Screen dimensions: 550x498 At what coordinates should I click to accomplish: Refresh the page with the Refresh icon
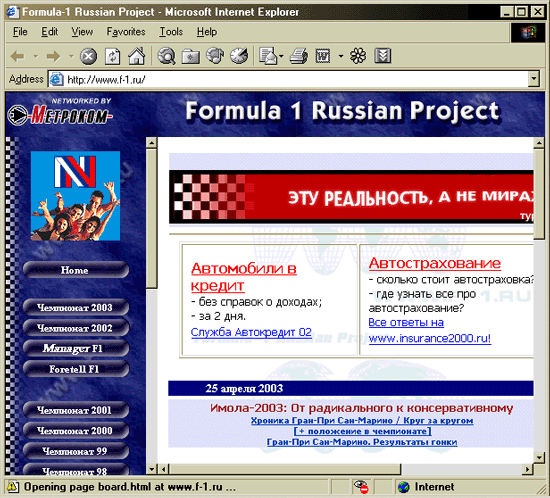112,56
